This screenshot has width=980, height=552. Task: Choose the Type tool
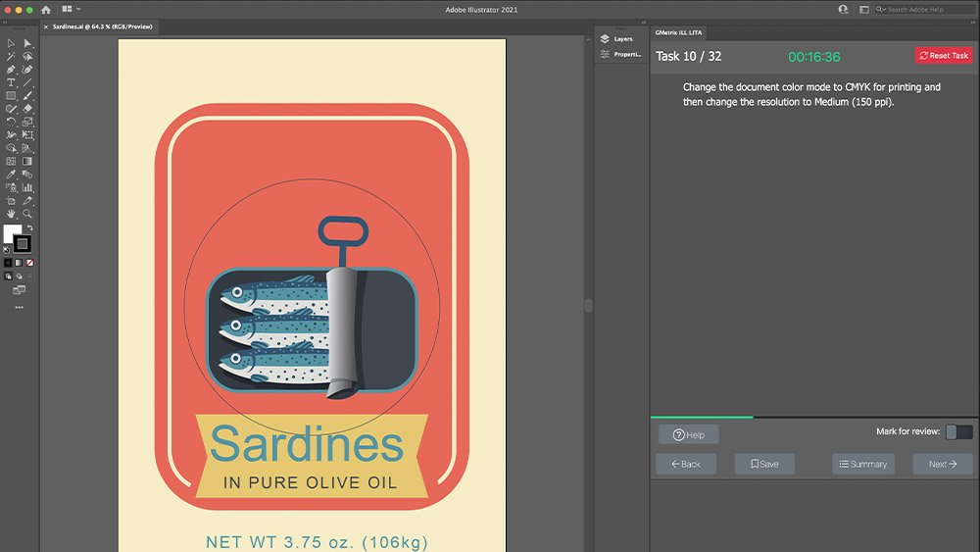(11, 82)
